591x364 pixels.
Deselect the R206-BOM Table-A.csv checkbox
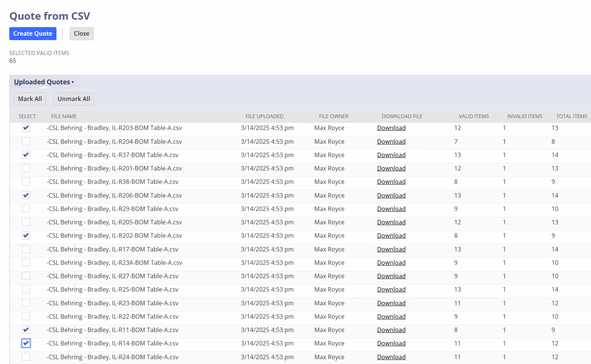[26, 195]
